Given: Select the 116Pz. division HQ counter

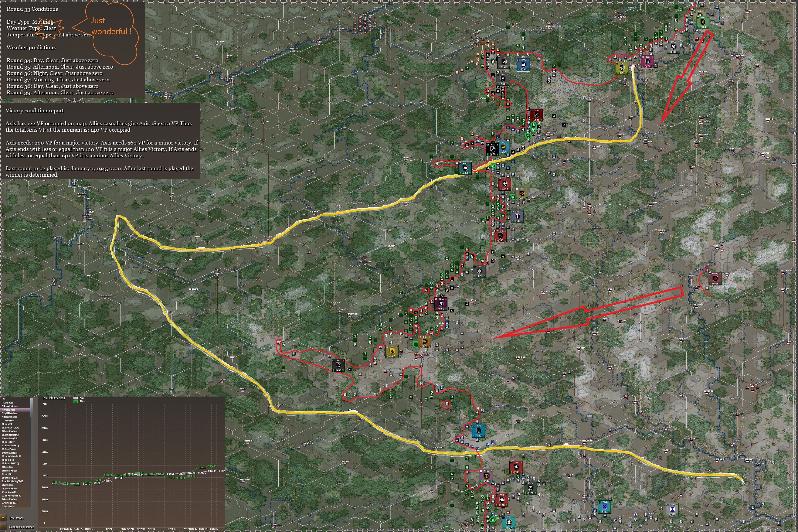Looking at the screenshot, I should click(500, 235).
